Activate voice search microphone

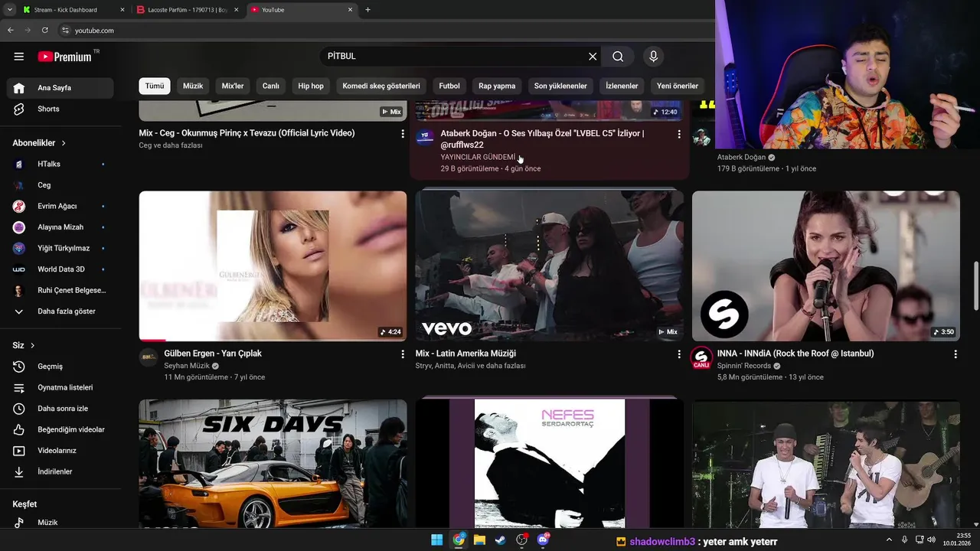(653, 57)
